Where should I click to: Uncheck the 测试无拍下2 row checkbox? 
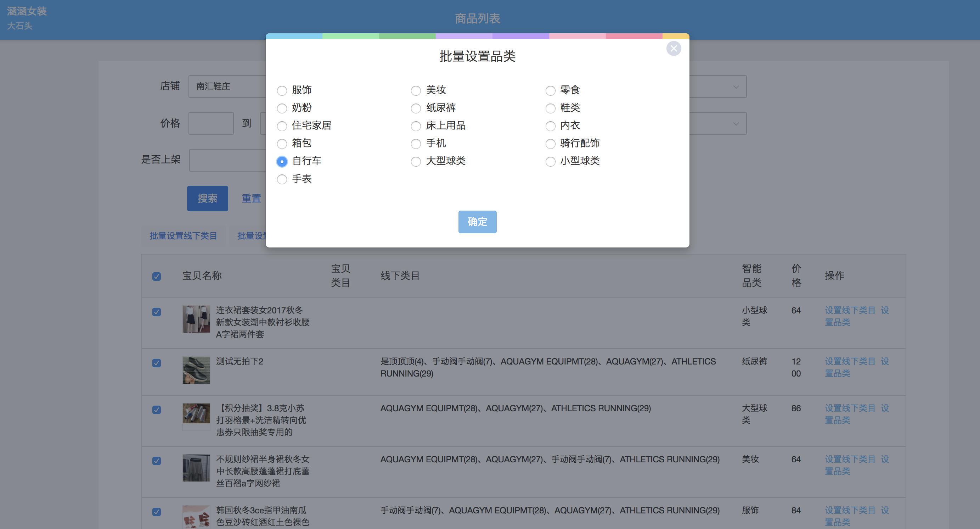tap(156, 363)
